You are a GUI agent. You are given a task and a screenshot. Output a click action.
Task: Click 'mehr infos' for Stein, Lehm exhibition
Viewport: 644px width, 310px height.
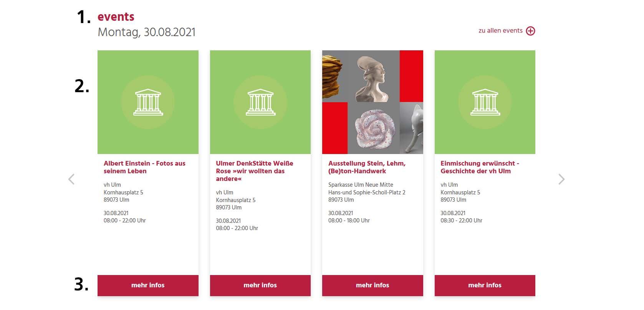click(x=372, y=285)
